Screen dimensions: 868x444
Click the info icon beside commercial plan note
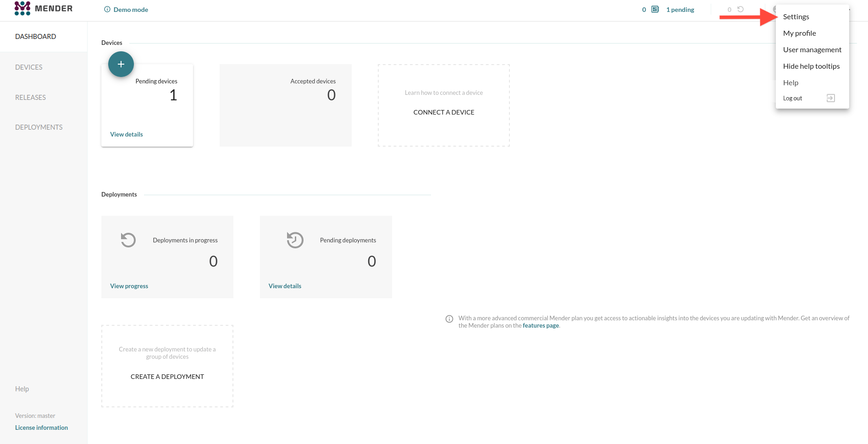click(x=449, y=319)
